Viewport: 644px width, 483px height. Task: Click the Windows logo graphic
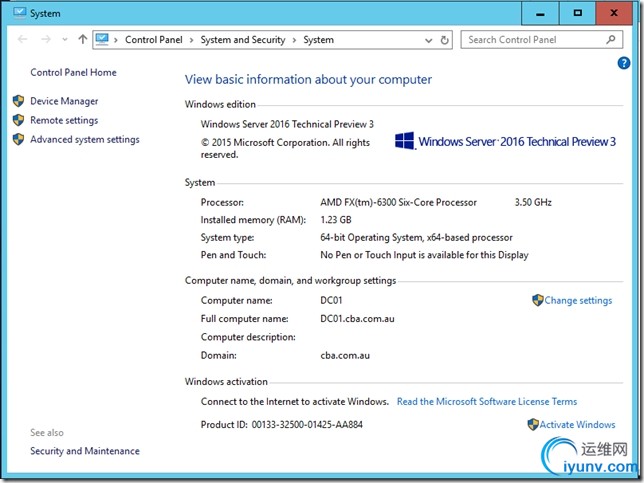tap(405, 141)
